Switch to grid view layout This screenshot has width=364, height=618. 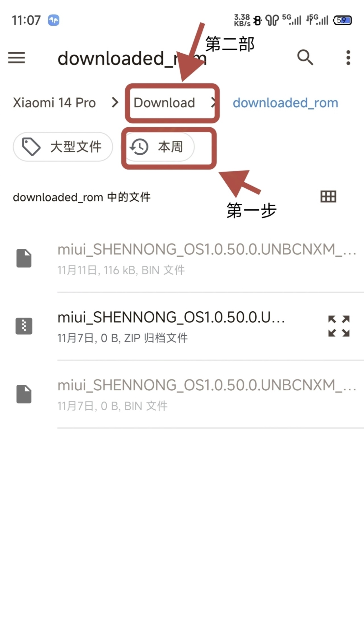tap(328, 197)
